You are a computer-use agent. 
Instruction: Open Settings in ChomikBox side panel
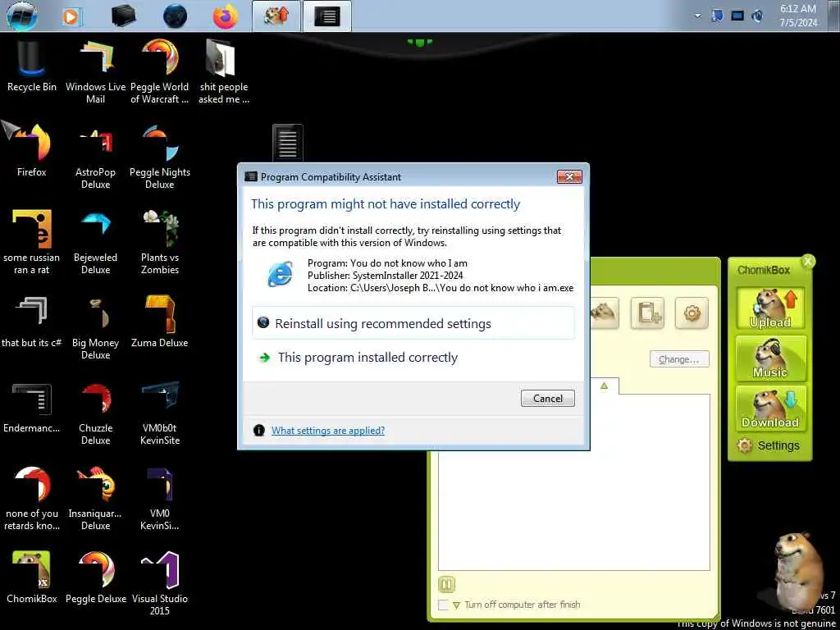[x=769, y=445]
